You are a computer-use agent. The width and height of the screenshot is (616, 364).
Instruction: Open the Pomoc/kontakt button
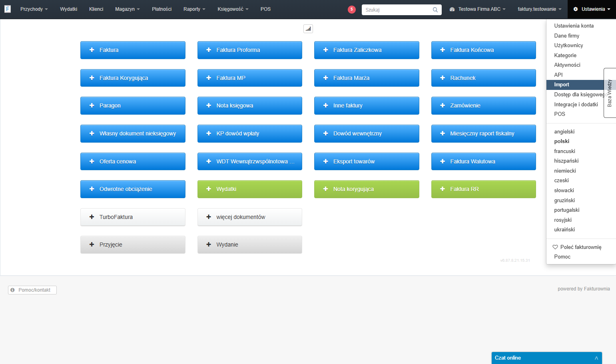(x=32, y=290)
